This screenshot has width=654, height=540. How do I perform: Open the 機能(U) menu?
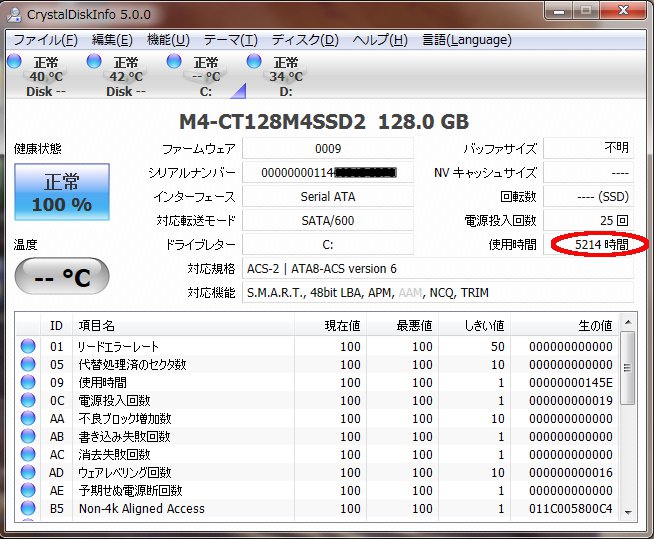[169, 40]
